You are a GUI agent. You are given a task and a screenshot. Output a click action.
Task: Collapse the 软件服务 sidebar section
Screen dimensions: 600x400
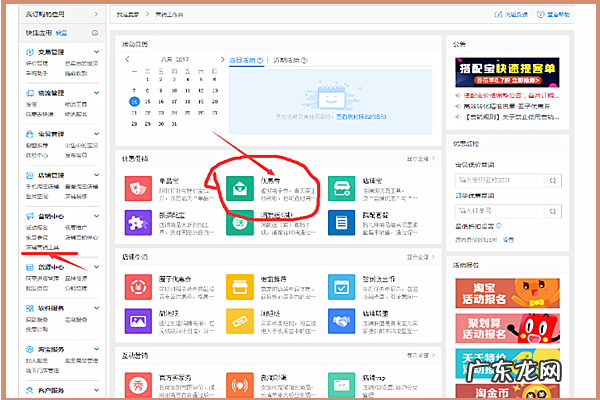point(96,308)
